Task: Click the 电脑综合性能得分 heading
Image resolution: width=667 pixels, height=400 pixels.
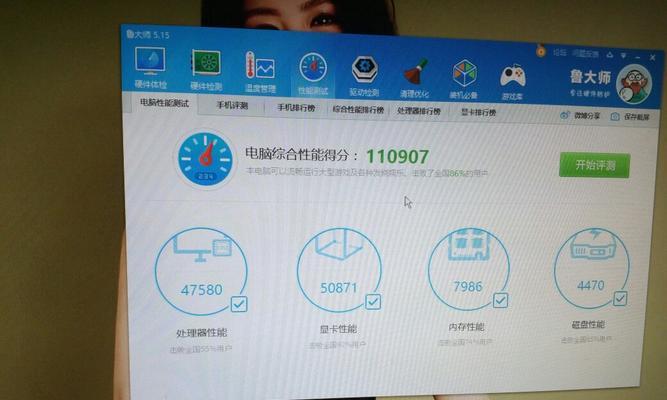Action: 302,154
